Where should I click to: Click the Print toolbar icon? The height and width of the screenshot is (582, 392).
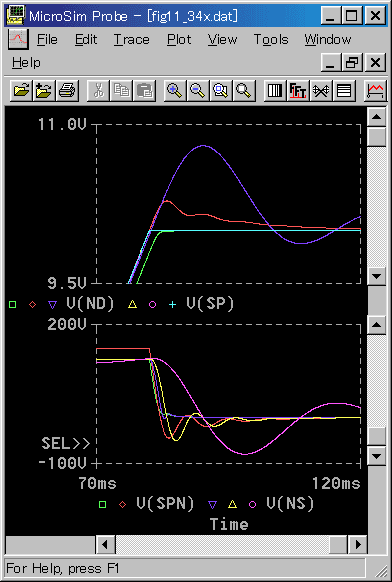[67, 90]
